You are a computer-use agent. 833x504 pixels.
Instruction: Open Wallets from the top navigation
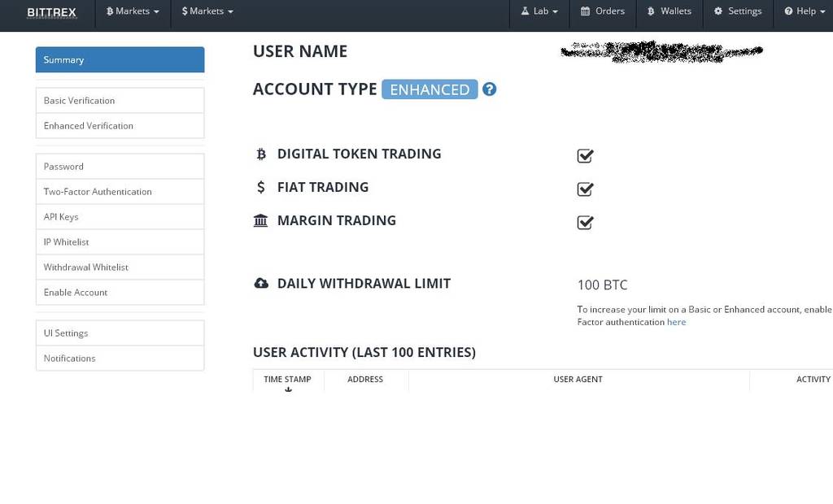[669, 11]
